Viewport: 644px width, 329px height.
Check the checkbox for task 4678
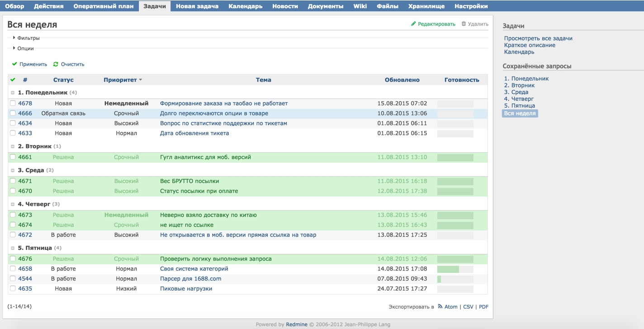13,103
